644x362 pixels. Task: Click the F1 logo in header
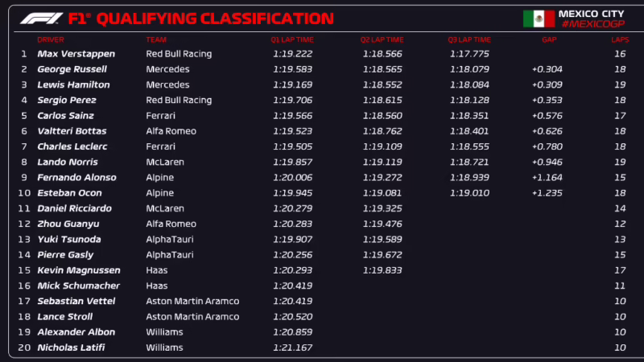[x=39, y=18]
